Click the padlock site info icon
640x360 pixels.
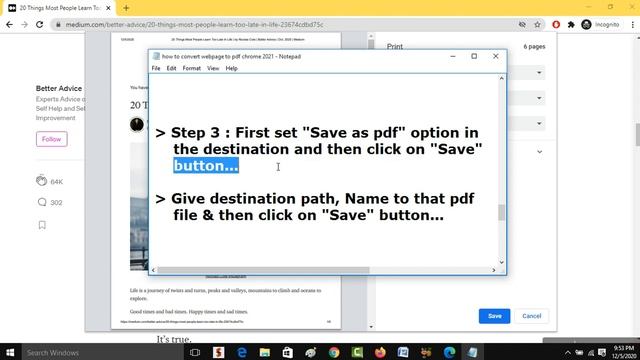pos(58,24)
